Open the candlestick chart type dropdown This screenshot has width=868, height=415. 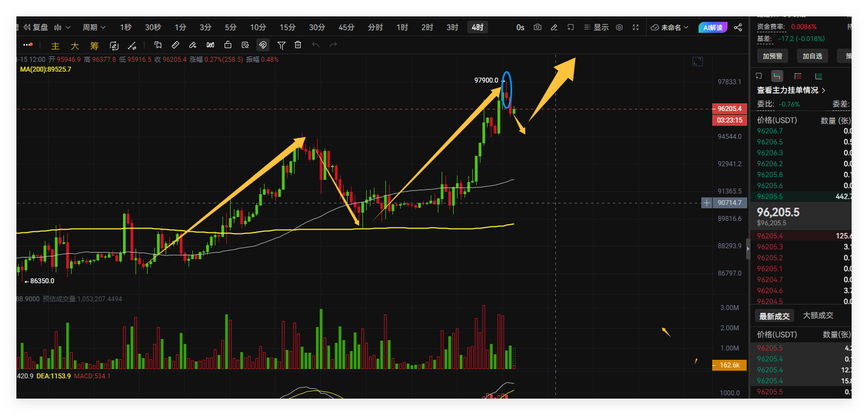pos(62,27)
